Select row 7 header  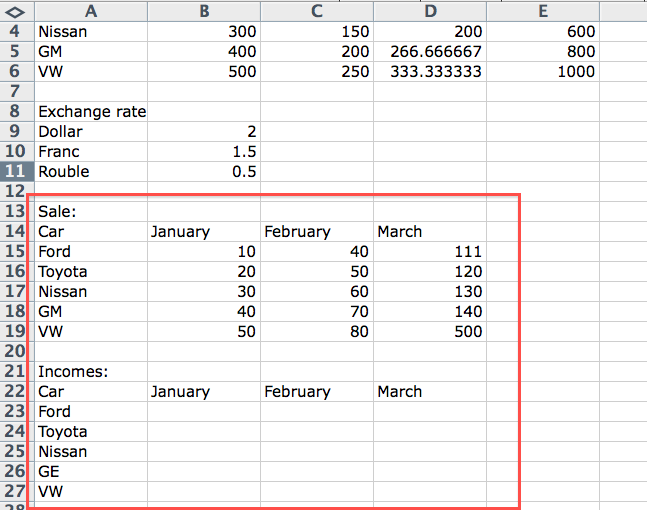17,91
